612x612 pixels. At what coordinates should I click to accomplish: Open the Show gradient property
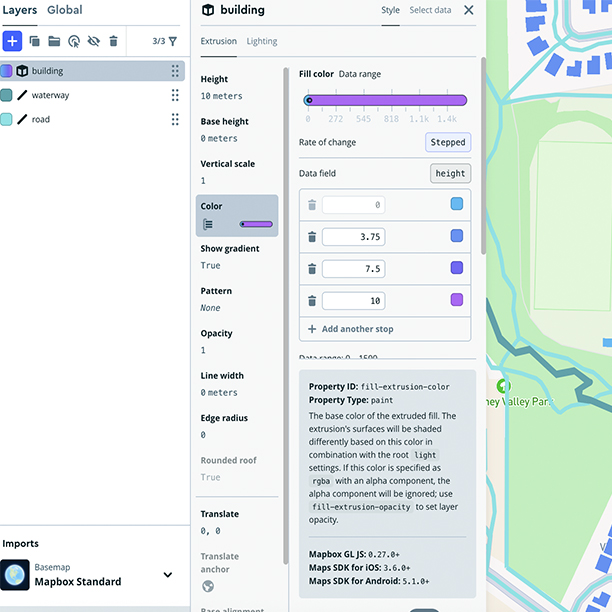(237, 257)
